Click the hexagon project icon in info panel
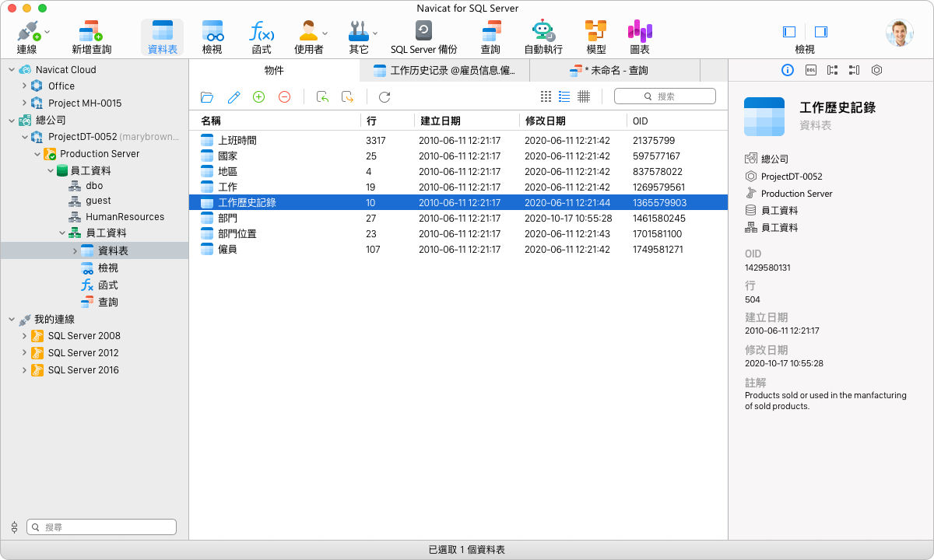The height and width of the screenshot is (560, 934). click(877, 70)
